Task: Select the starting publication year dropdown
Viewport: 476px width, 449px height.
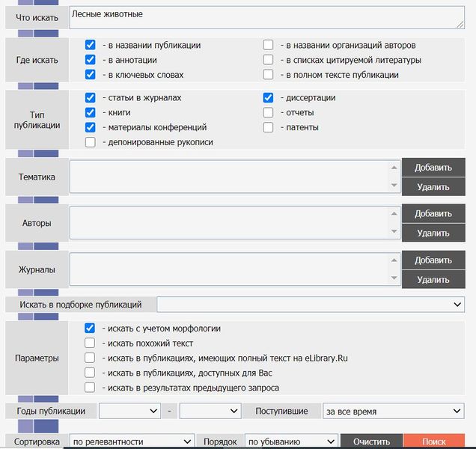Action: [129, 411]
